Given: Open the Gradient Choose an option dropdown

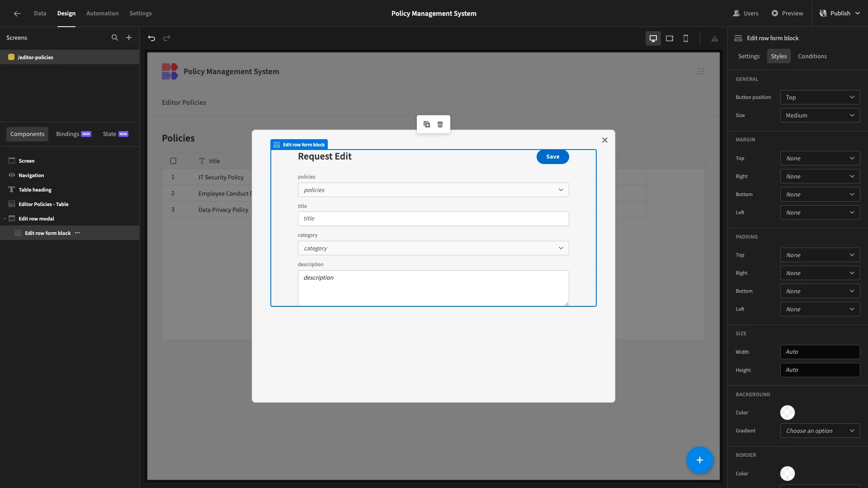Looking at the screenshot, I should [x=820, y=431].
